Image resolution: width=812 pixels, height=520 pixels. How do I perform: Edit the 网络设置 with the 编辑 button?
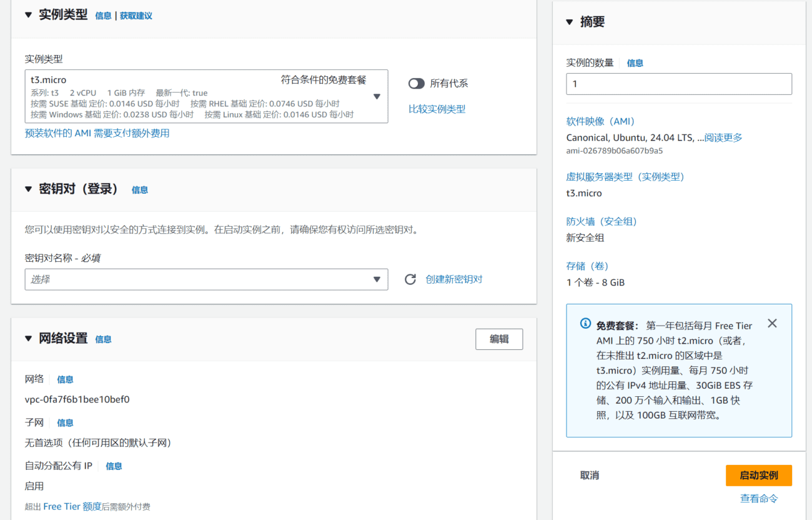[x=499, y=339]
